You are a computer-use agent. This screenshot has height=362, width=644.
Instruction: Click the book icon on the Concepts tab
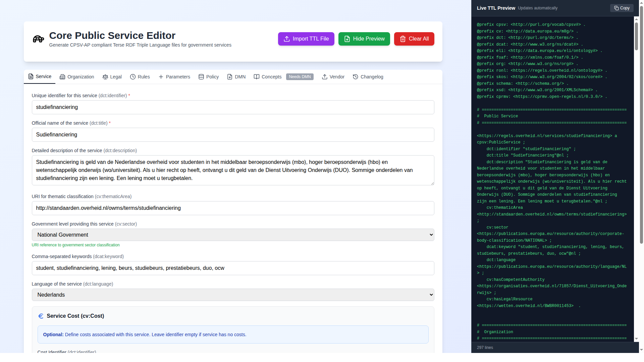(x=257, y=77)
